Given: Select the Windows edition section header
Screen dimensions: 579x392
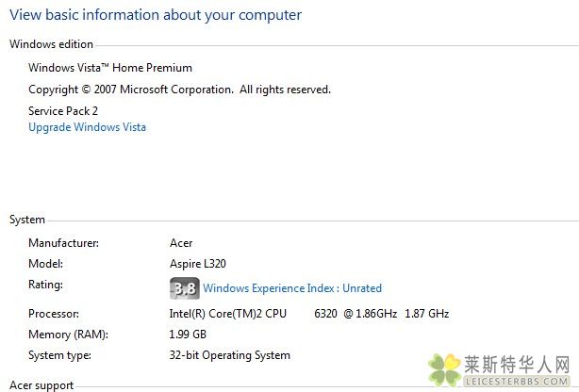Looking at the screenshot, I should tap(51, 44).
